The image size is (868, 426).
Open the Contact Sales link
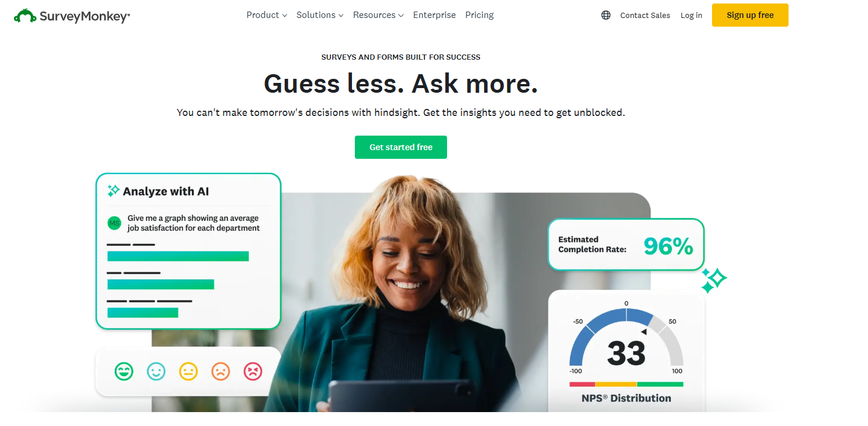[x=645, y=16]
